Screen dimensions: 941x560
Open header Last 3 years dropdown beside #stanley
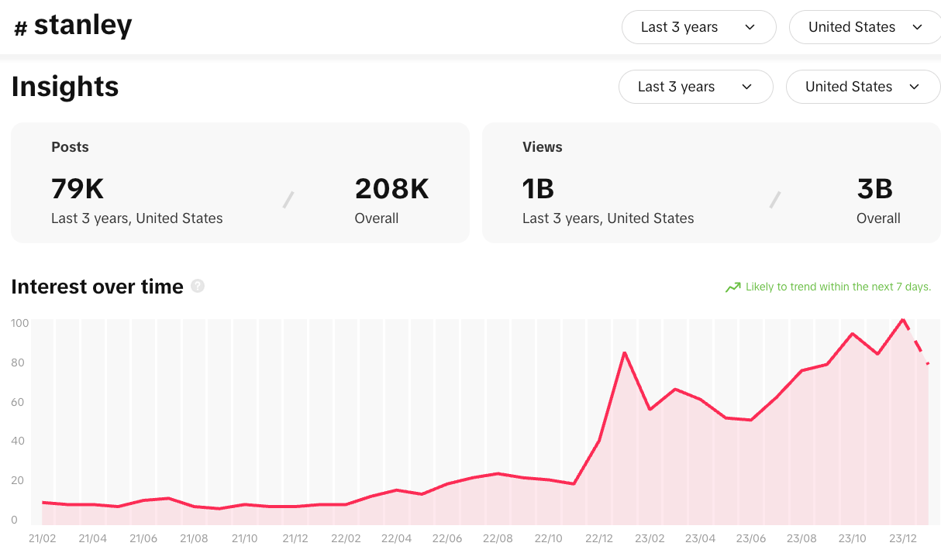click(x=698, y=27)
